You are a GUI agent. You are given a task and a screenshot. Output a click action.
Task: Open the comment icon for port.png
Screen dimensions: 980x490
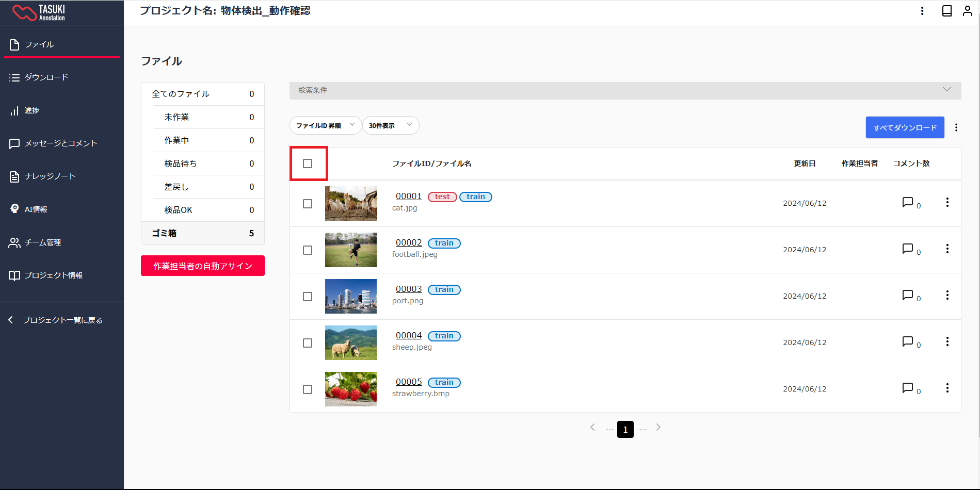coord(907,295)
